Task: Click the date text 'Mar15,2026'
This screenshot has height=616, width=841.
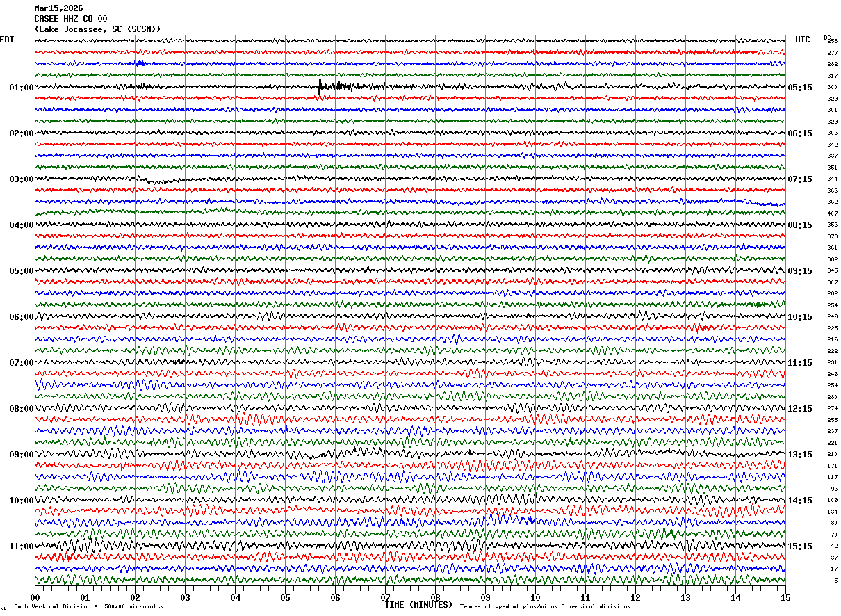Action: [58, 8]
